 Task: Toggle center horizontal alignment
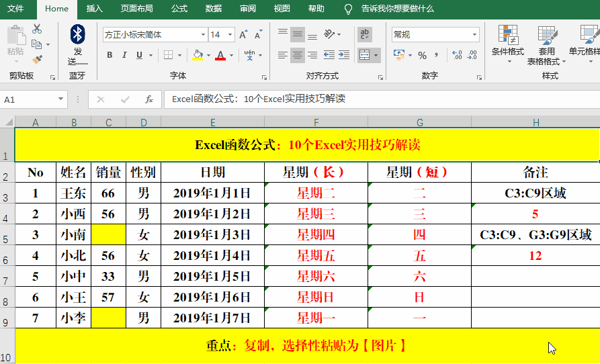coord(298,55)
